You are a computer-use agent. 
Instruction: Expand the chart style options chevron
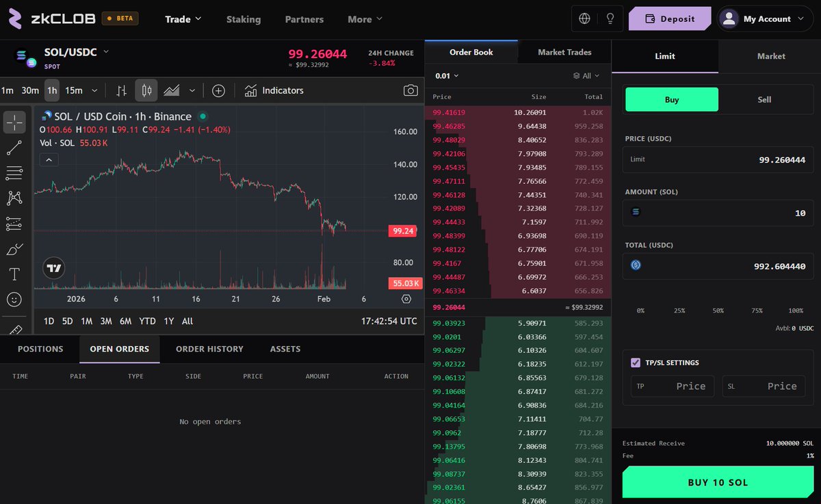[192, 90]
